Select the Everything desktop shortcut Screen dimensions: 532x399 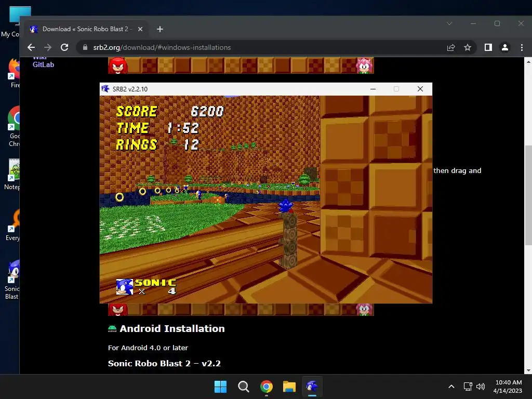(13, 225)
